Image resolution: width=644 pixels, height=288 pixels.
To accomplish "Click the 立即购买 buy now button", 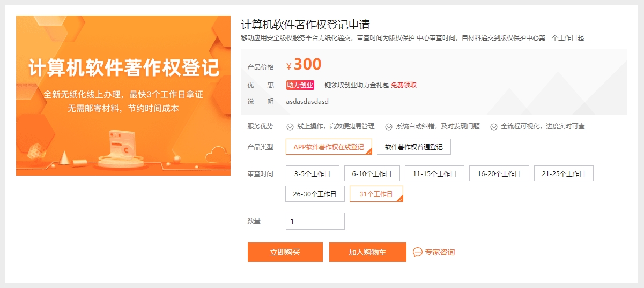I will click(x=285, y=252).
